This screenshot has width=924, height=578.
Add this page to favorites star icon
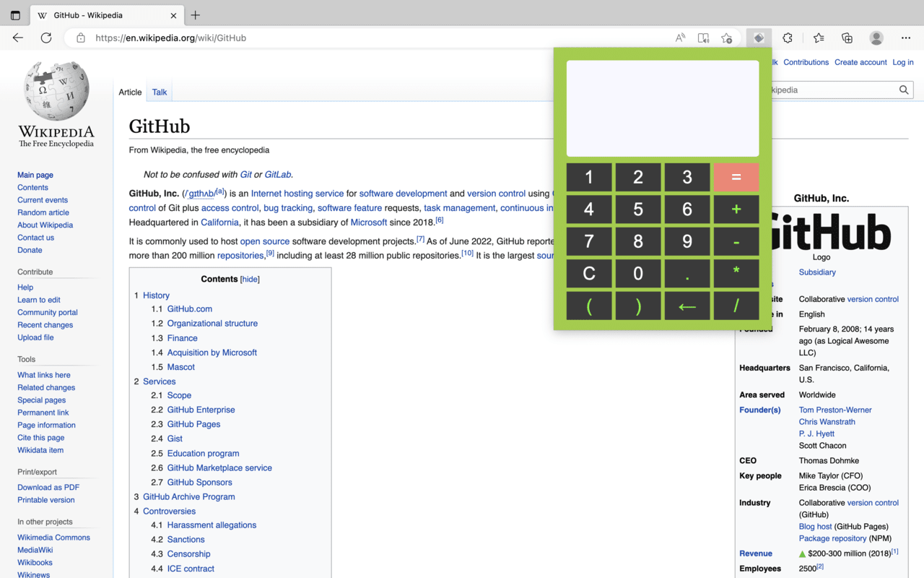(x=727, y=38)
